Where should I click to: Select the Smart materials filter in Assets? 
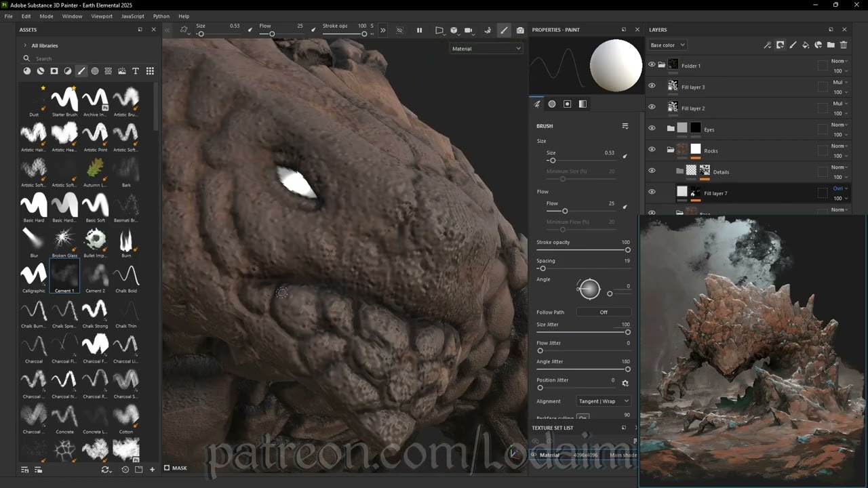(x=41, y=71)
